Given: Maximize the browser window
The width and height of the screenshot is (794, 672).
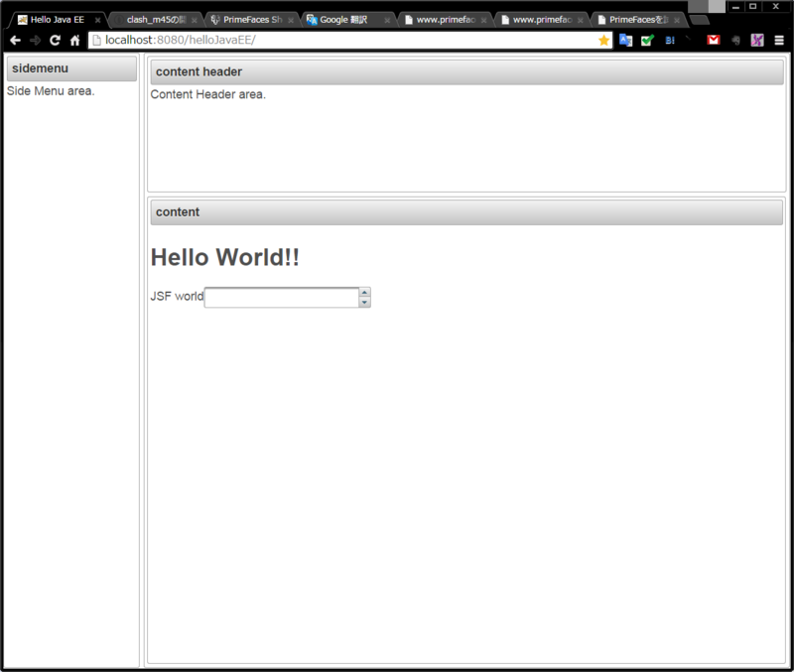Looking at the screenshot, I should coord(753,7).
